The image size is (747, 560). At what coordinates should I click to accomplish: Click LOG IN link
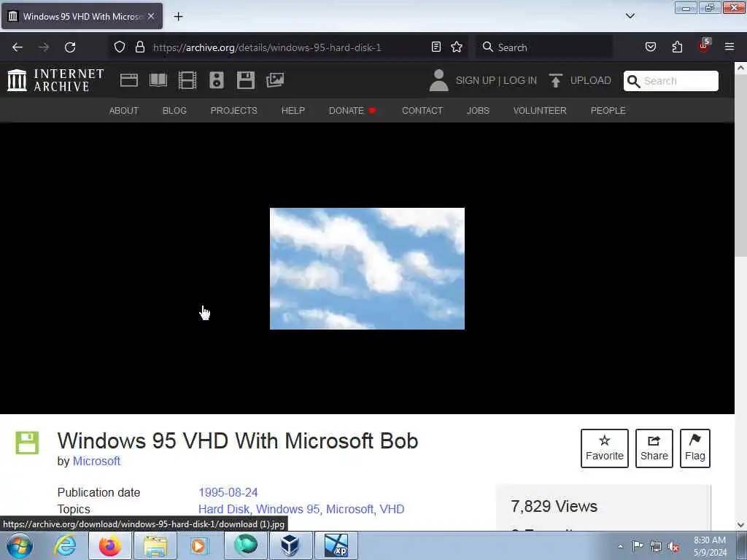(x=519, y=80)
